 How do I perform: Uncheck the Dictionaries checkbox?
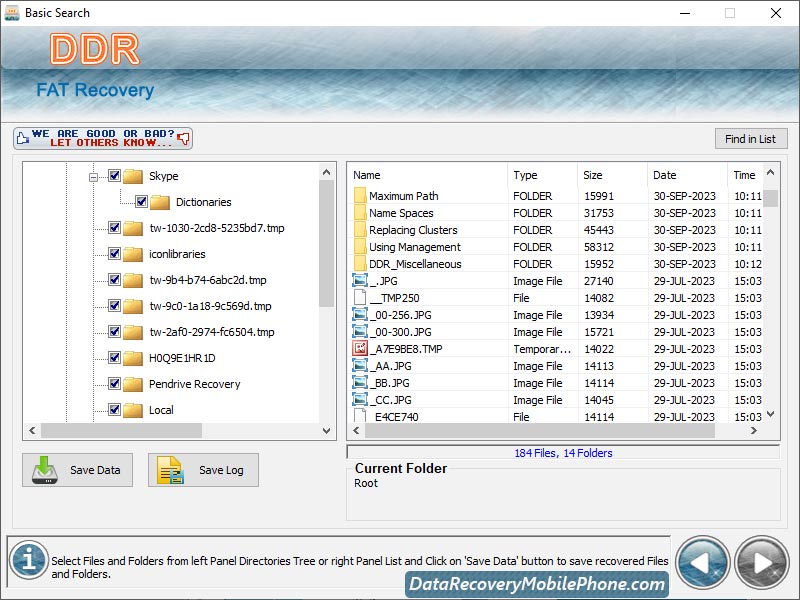click(x=140, y=201)
